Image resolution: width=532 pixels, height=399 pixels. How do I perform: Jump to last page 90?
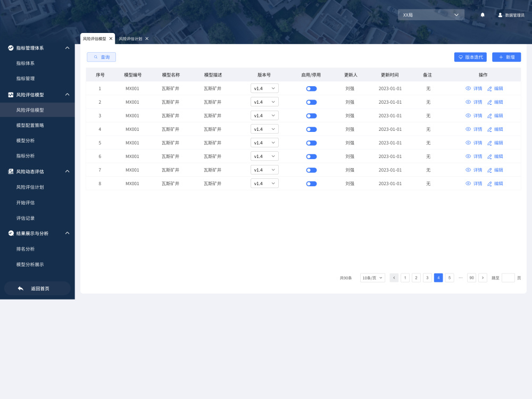471,278
